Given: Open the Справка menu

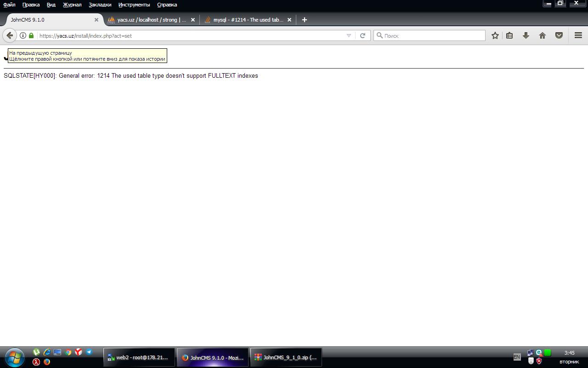Looking at the screenshot, I should click(x=167, y=5).
